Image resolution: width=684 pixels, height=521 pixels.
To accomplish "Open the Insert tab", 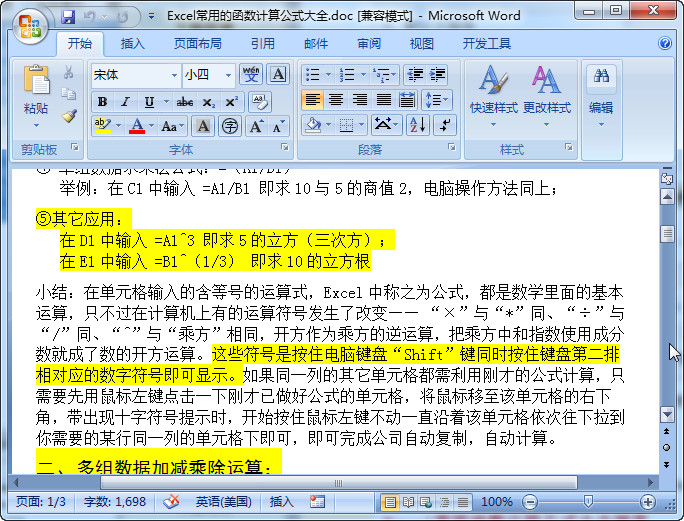I will 133,44.
